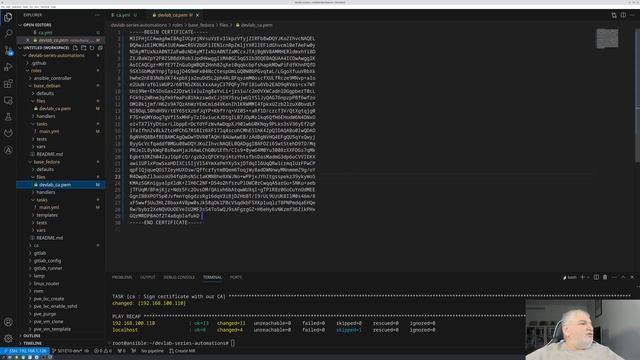640x360 pixels.
Task: Open main.yml under base_debian tasks
Action: coord(60,131)
